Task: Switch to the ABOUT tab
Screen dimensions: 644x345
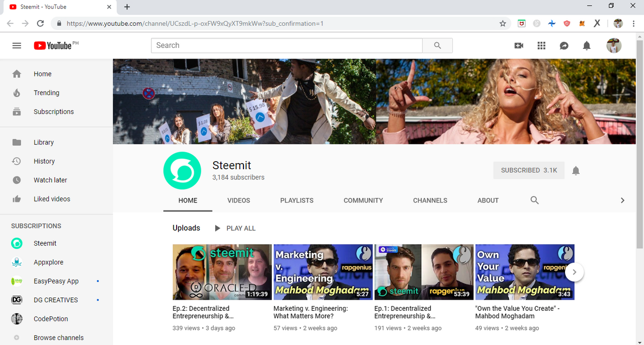Action: point(488,200)
